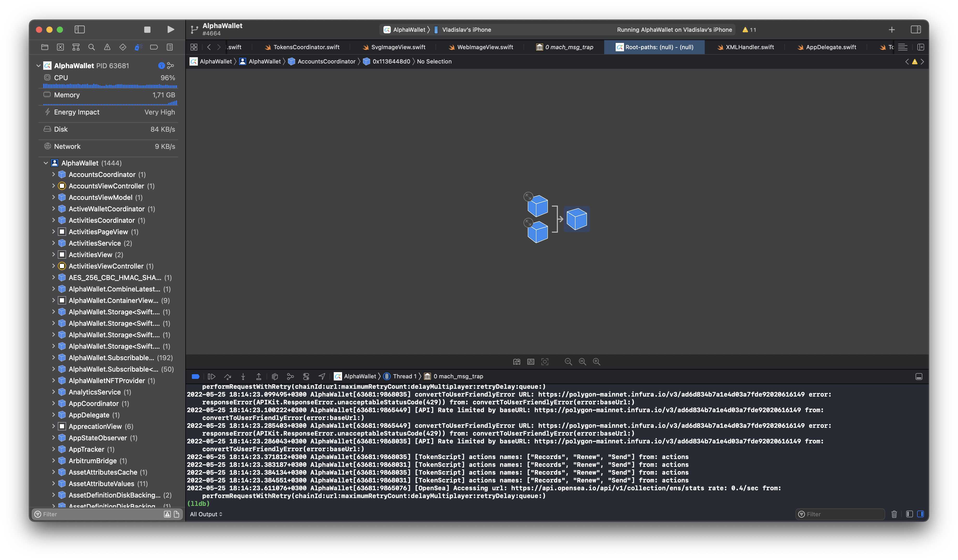Open the Memory gauge report
The height and width of the screenshot is (560, 958).
(x=108, y=95)
